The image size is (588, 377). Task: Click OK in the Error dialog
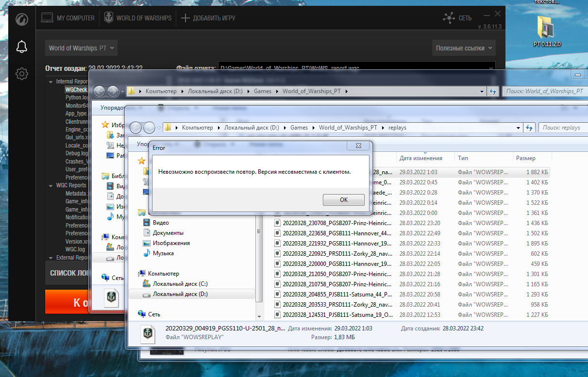344,199
